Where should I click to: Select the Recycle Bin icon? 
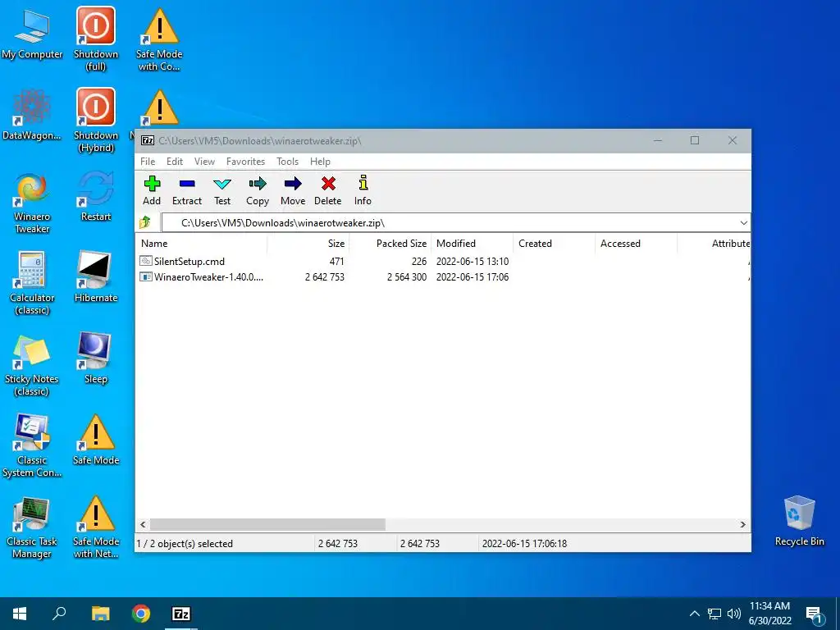point(799,521)
